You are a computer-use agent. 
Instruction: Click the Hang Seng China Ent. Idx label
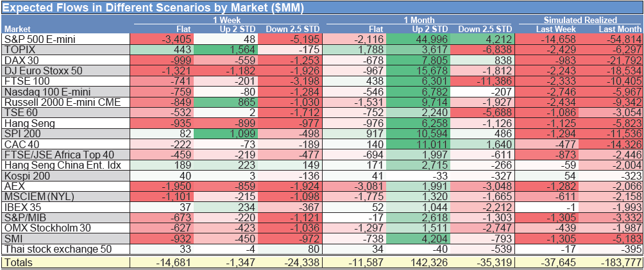pos(57,165)
